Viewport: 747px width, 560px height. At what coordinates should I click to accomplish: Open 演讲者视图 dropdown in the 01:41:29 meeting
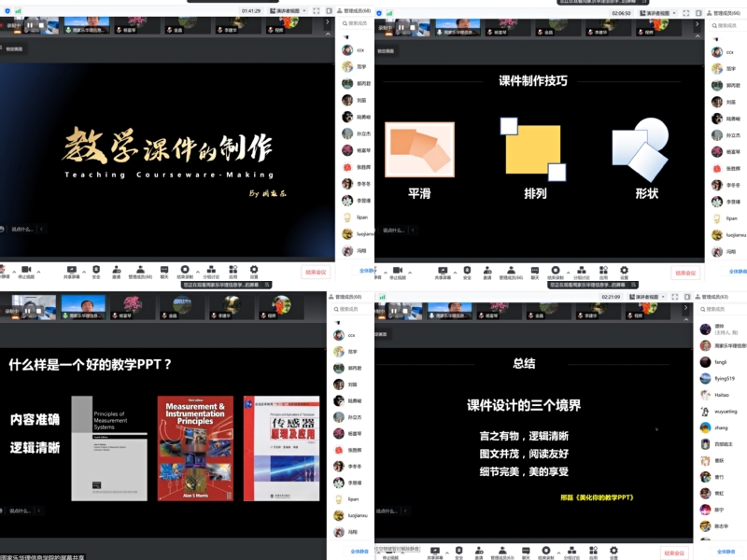[288, 10]
